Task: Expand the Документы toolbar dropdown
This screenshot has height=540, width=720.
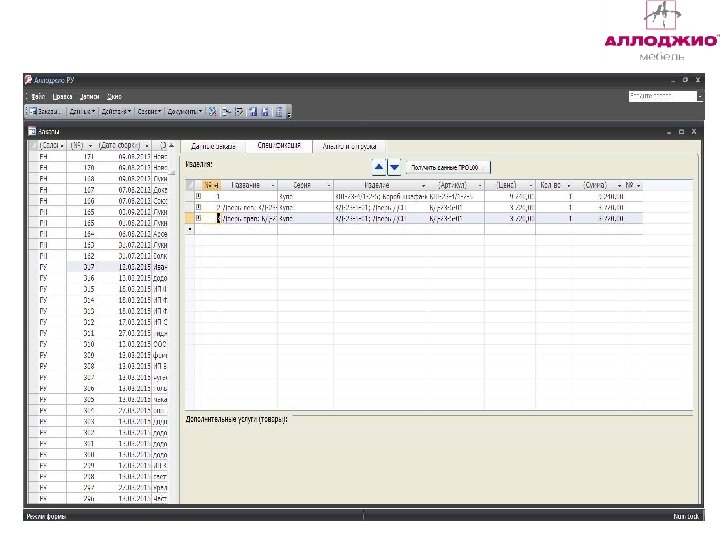Action: coord(185,112)
